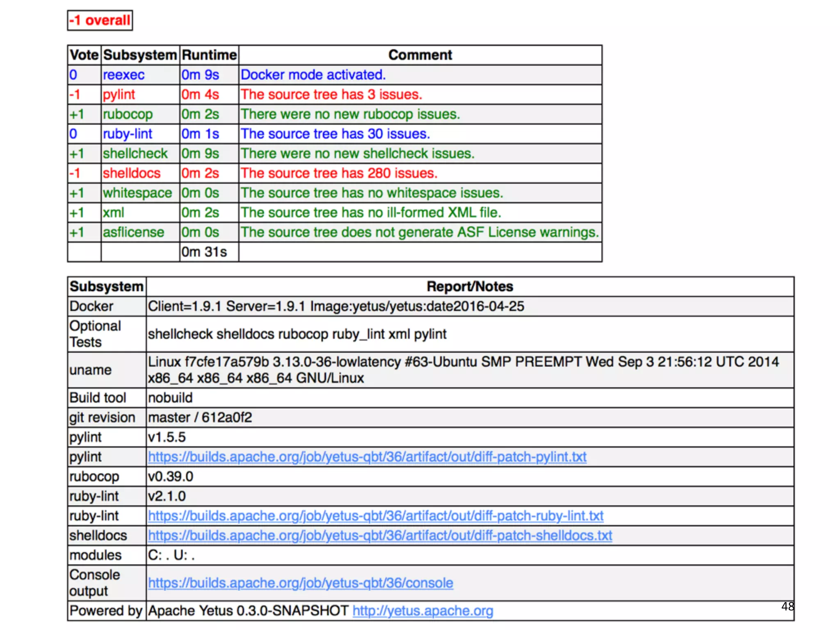
Task: Click 'Docker mode activated.' comment
Action: tap(313, 75)
